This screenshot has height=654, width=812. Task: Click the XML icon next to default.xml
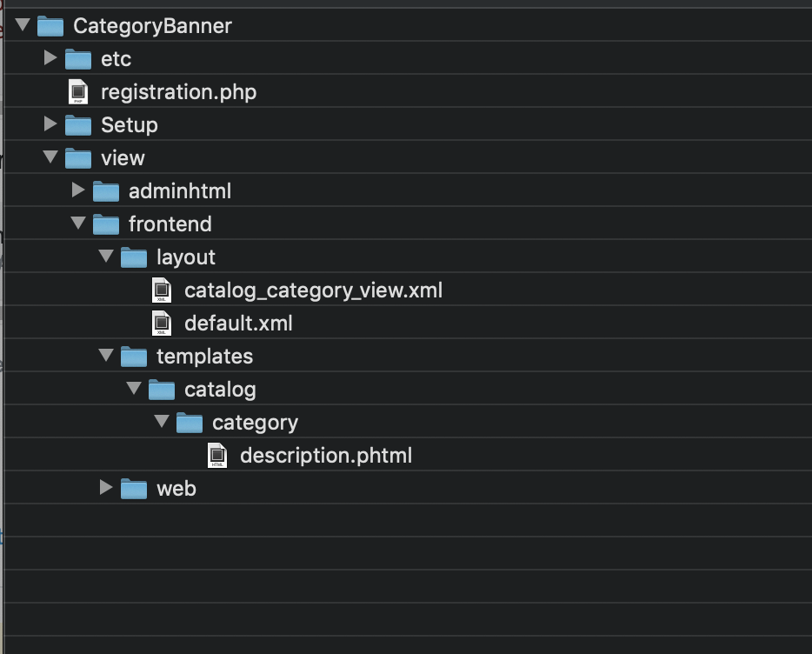(x=162, y=323)
